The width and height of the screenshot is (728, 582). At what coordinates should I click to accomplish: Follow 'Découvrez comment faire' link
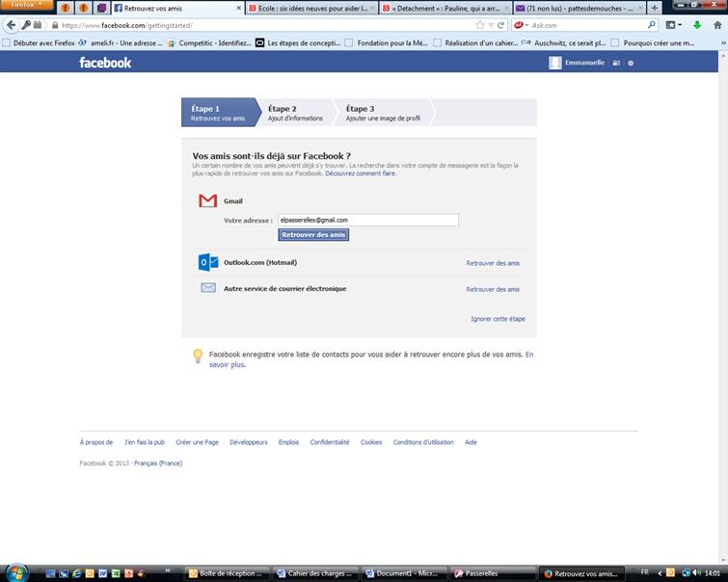pos(361,173)
